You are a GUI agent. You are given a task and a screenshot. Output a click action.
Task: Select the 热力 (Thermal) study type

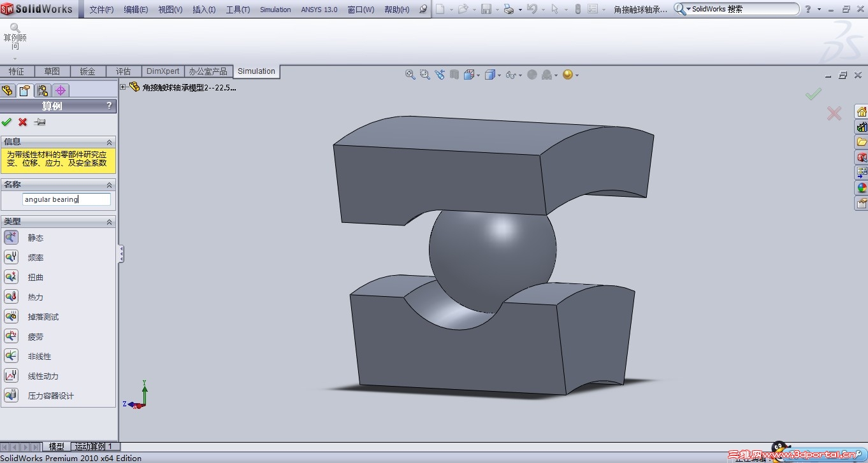pyautogui.click(x=11, y=297)
